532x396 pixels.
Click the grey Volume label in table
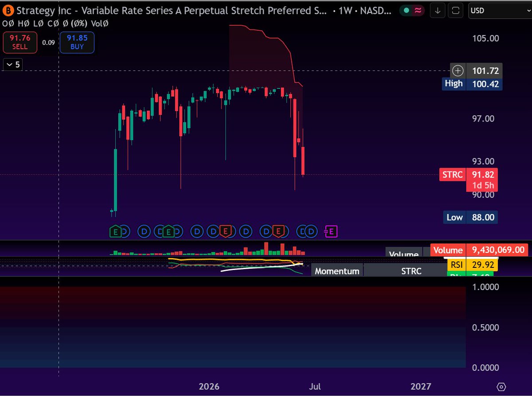tap(403, 254)
